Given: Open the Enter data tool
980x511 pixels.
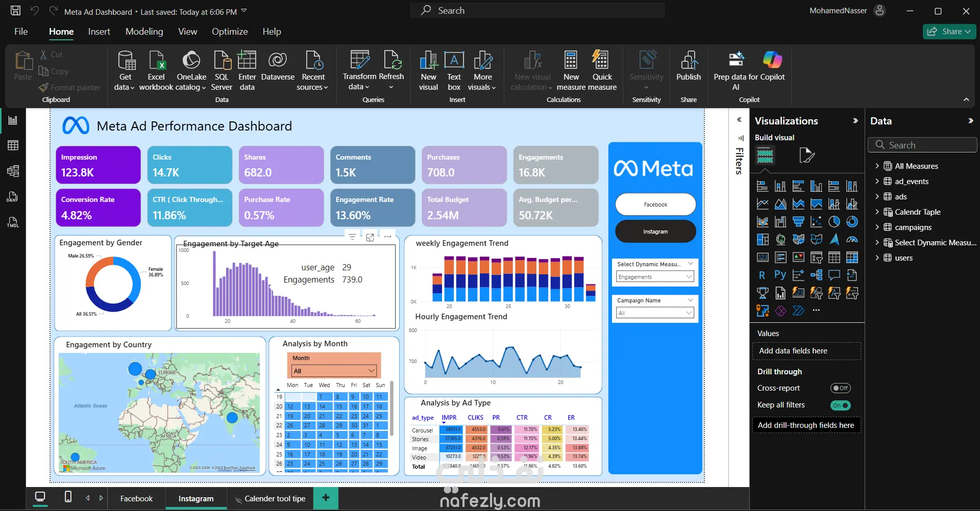Looking at the screenshot, I should click(x=247, y=71).
